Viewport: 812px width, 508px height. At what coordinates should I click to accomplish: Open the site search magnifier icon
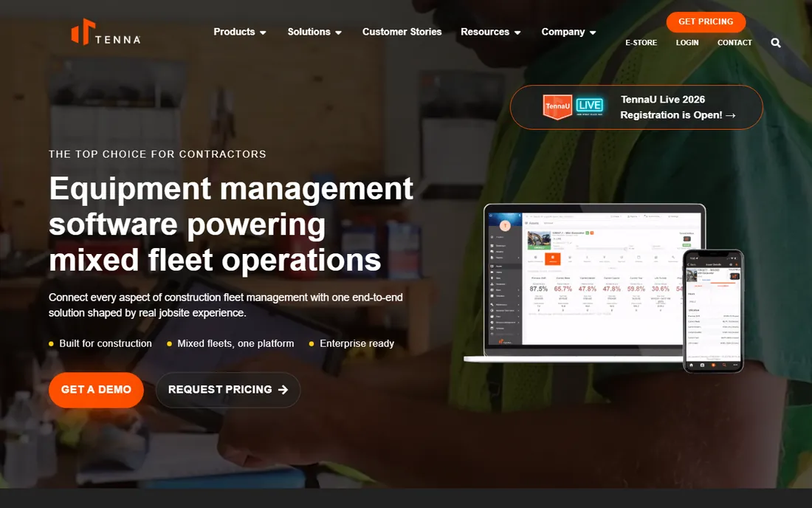coord(775,43)
